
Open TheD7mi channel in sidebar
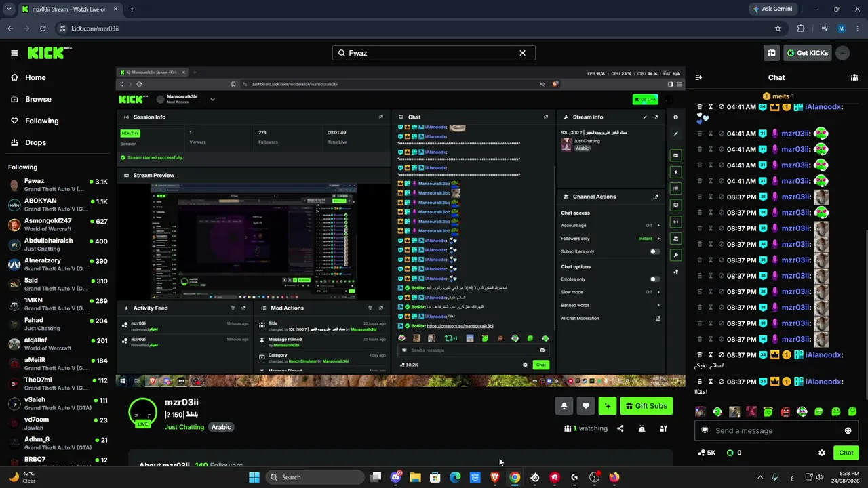tap(58, 384)
